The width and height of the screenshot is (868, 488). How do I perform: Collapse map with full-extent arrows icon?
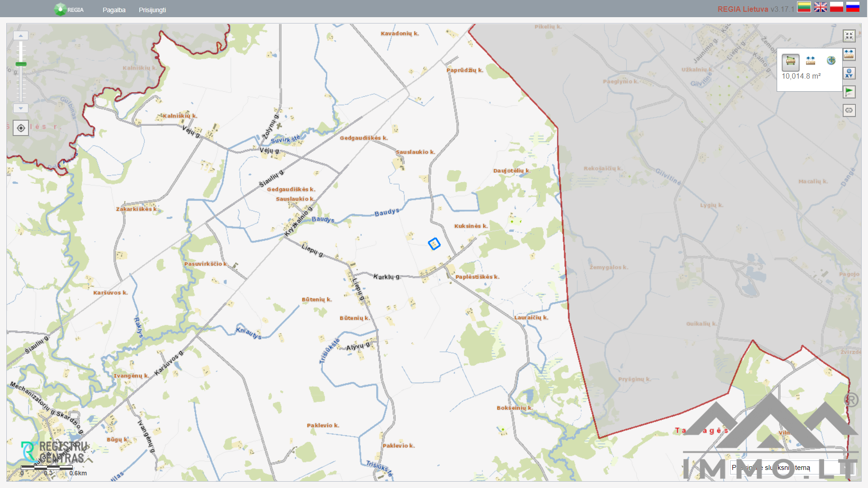point(849,36)
